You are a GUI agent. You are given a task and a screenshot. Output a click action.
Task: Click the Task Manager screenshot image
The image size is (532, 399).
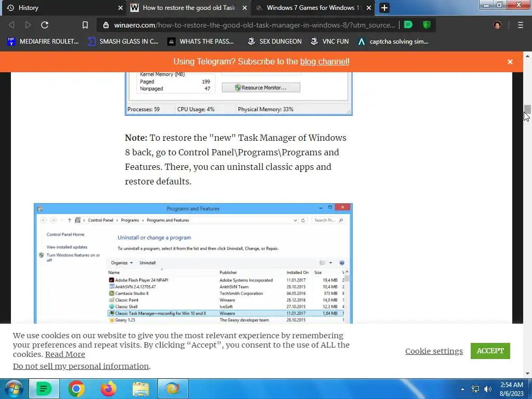(238, 94)
